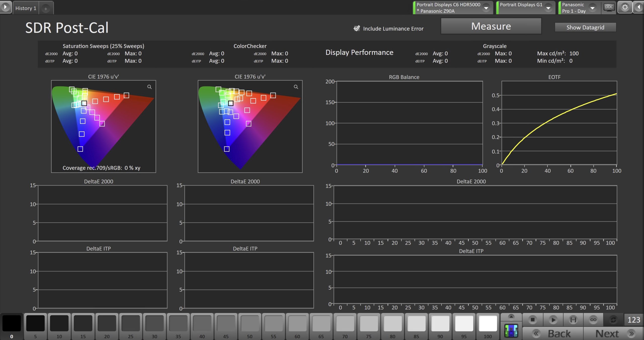Click the single-read bracket icon
This screenshot has width=644, height=340.
573,320
